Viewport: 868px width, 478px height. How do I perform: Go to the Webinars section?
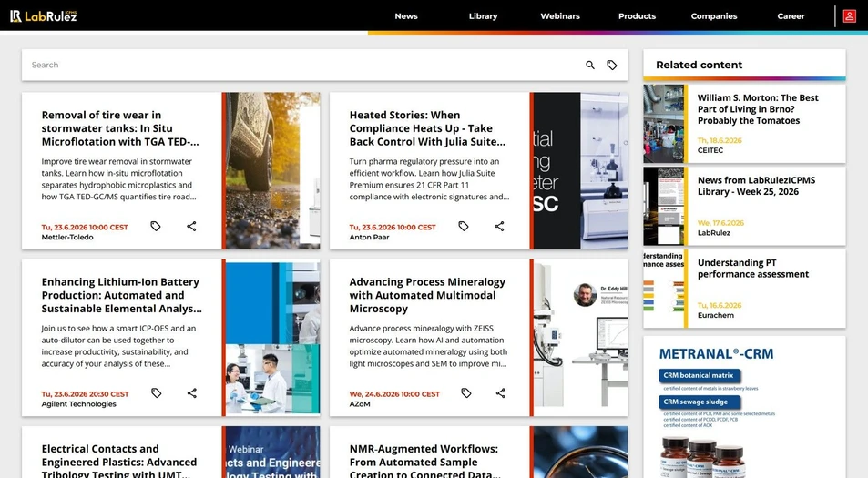pyautogui.click(x=560, y=16)
